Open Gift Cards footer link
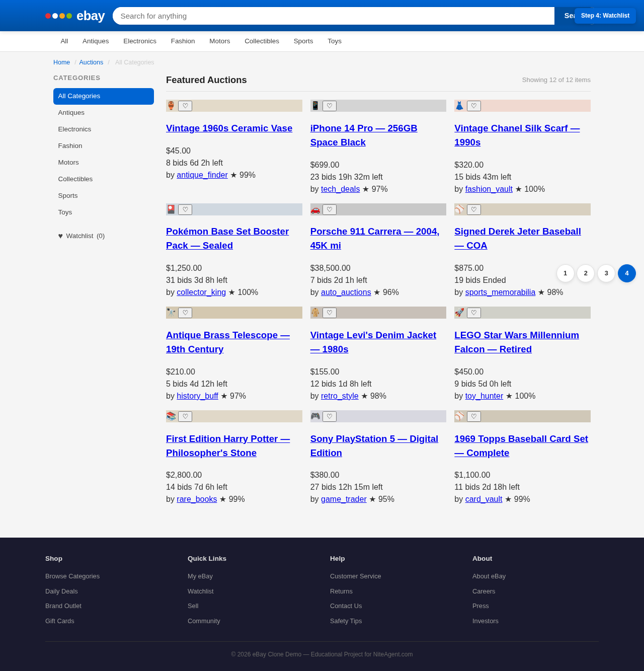The width and height of the screenshot is (644, 671). pos(60,621)
